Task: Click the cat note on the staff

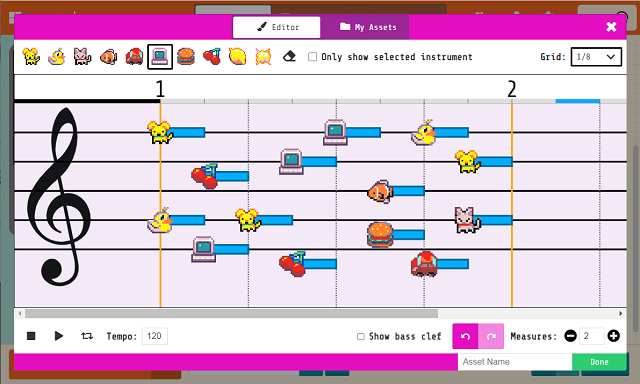Action: pos(468,220)
